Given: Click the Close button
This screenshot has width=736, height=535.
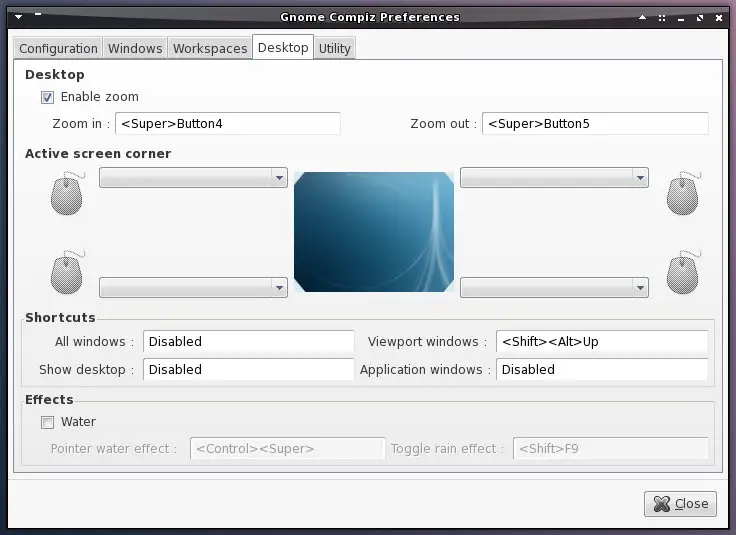Looking at the screenshot, I should tap(680, 504).
